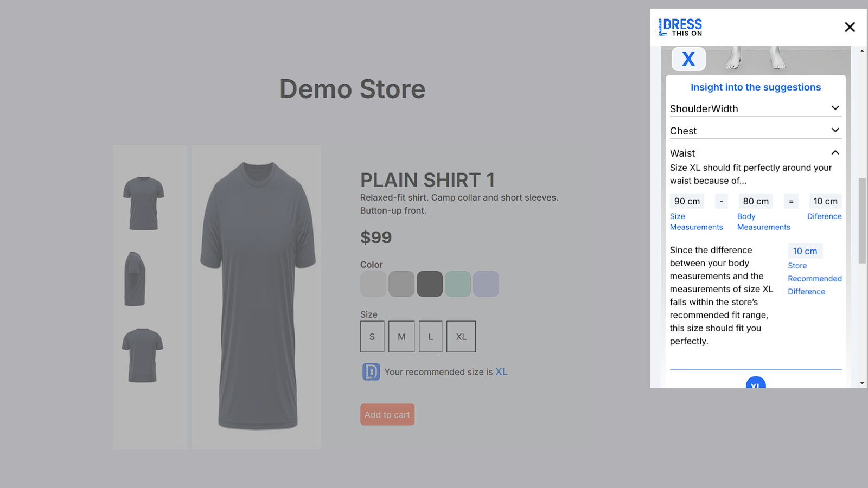Click the main shirt product image
Image resolution: width=868 pixels, height=488 pixels.
pos(256,297)
